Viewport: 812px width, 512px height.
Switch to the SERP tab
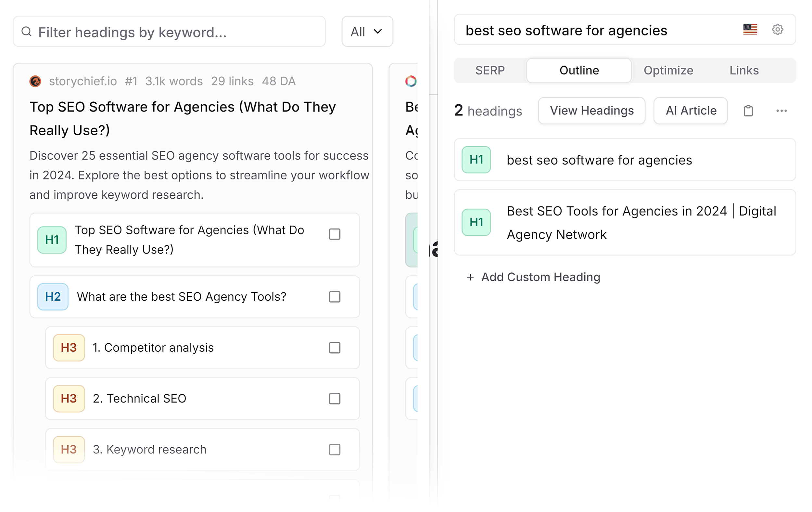click(489, 71)
